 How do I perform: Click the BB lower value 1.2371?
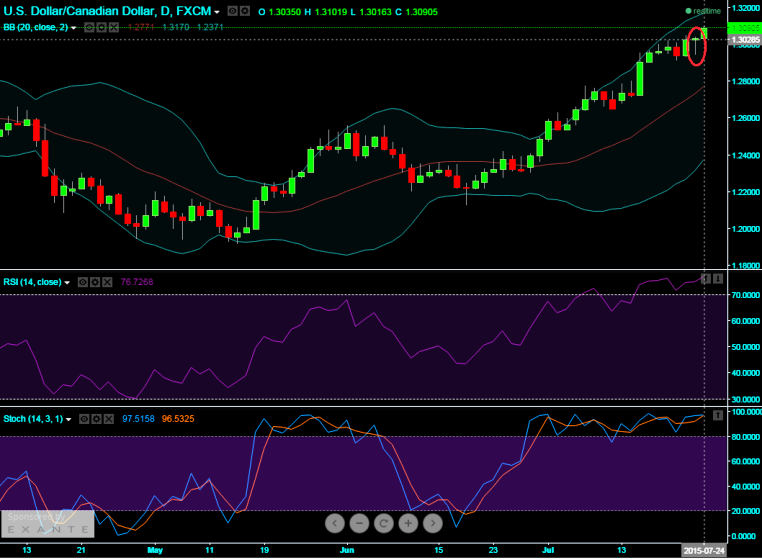point(210,27)
